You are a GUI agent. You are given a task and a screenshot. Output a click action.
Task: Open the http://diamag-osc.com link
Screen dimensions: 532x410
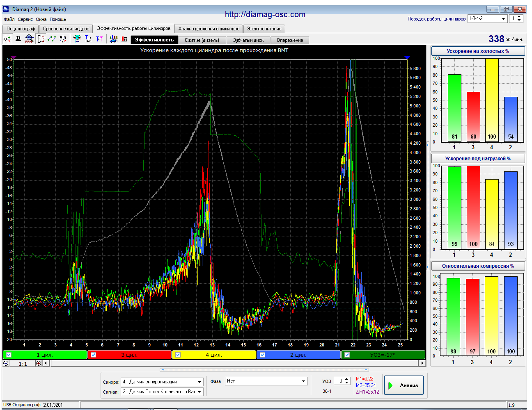tap(265, 14)
